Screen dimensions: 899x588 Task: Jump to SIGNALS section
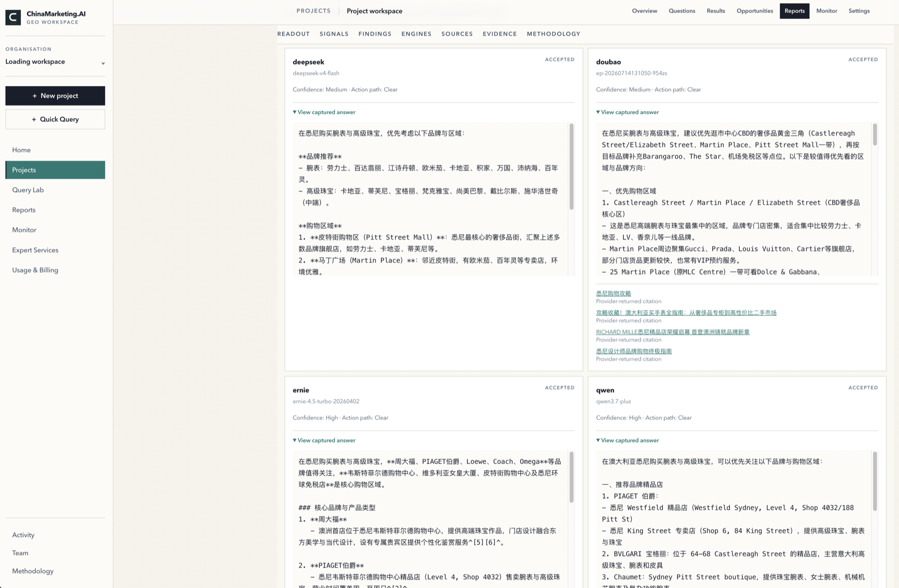(334, 34)
